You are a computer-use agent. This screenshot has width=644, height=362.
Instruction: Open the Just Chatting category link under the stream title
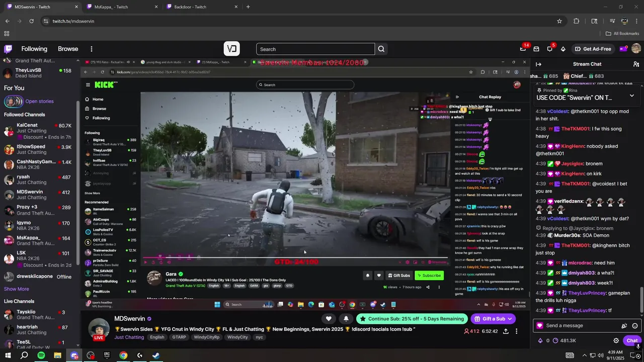[129, 337]
